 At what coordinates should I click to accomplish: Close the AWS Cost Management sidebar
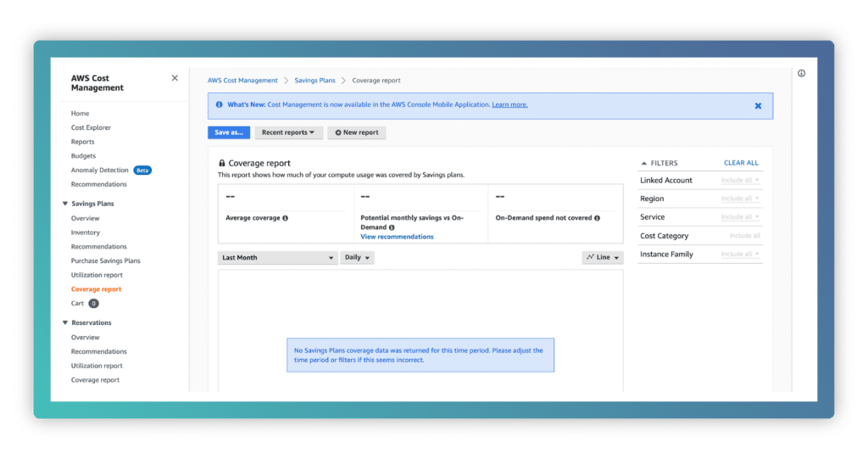(x=175, y=78)
